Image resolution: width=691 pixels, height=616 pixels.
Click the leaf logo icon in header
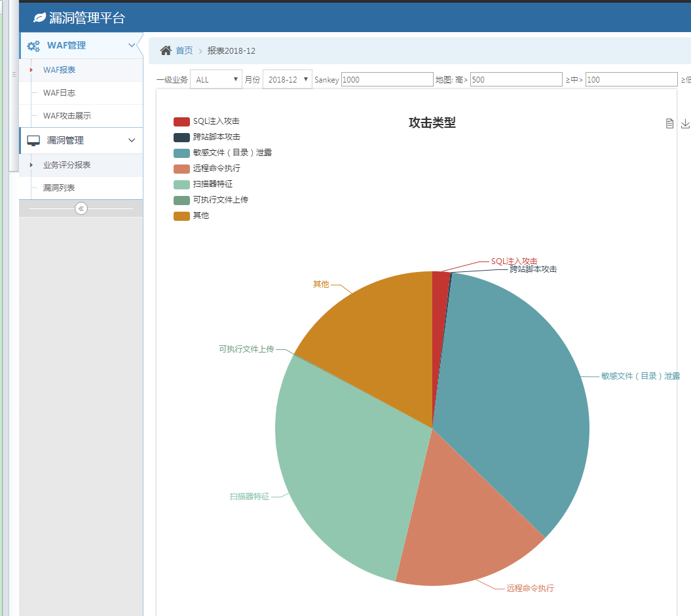(40, 18)
